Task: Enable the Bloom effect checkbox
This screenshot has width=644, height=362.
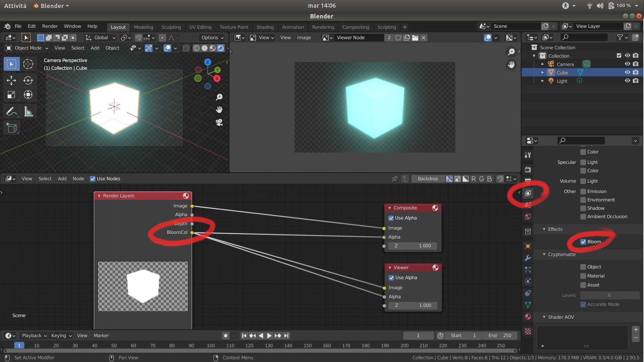Action: (x=583, y=242)
